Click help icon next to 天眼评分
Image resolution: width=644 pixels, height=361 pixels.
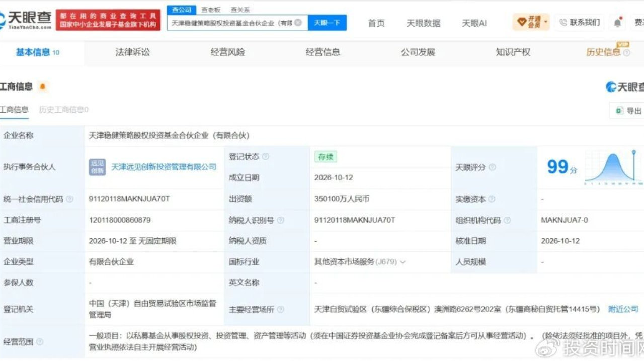(492, 167)
